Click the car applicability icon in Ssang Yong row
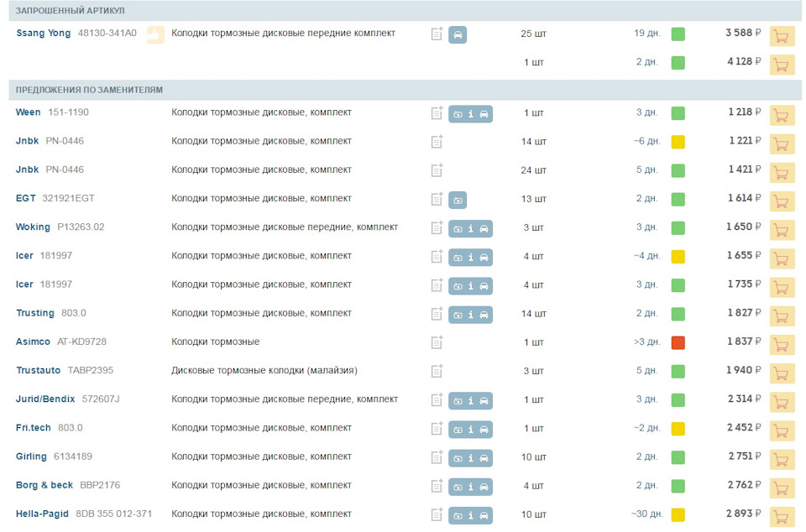 point(458,35)
